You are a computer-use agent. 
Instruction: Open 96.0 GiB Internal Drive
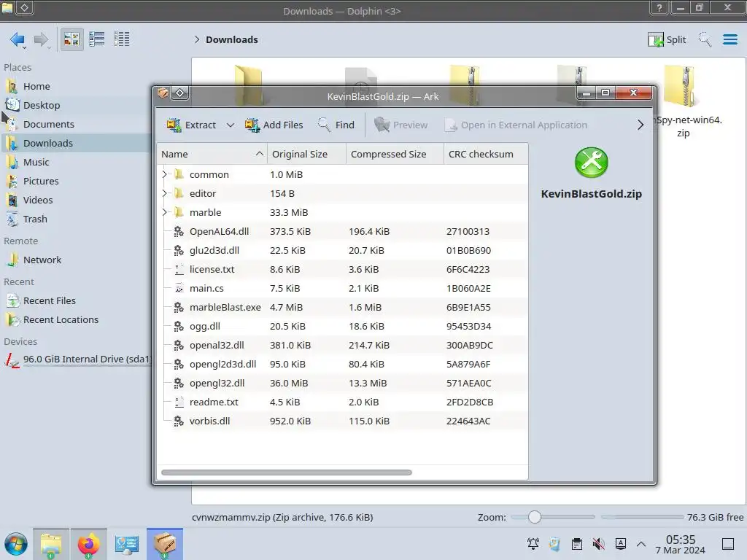click(77, 359)
